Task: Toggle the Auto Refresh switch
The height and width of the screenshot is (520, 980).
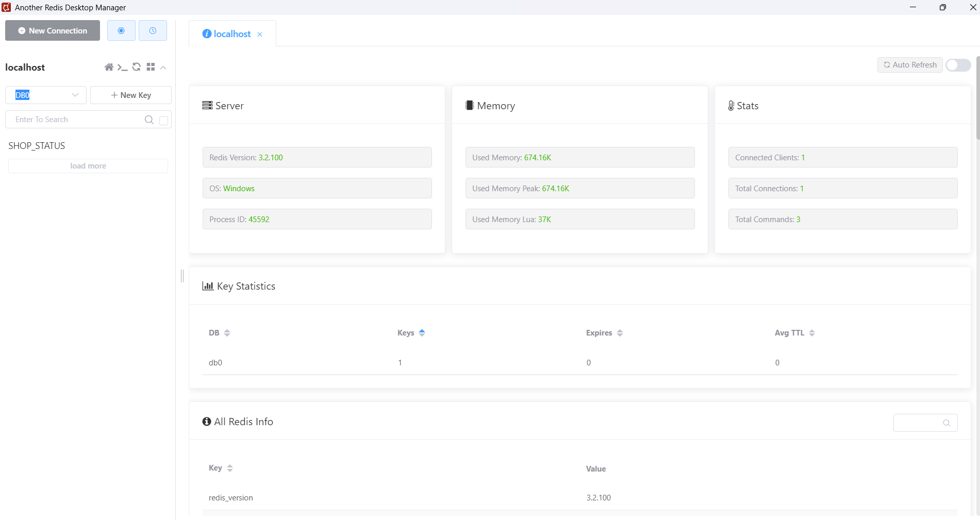Action: pos(958,65)
